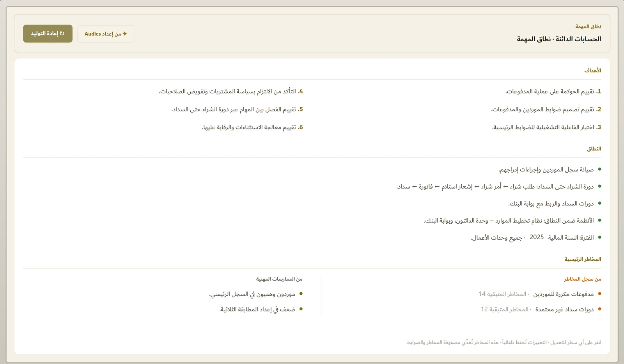Click the الأهداف section heading
Image resolution: width=624 pixels, height=364 pixels.
tap(593, 71)
